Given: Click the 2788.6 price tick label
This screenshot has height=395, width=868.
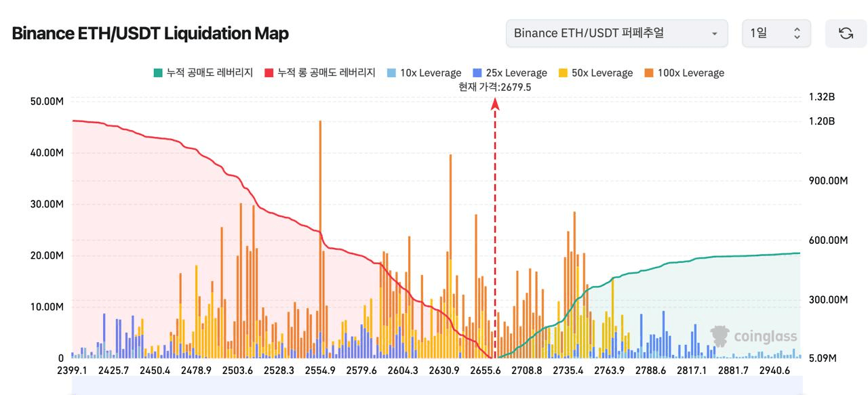Looking at the screenshot, I should pos(651,370).
